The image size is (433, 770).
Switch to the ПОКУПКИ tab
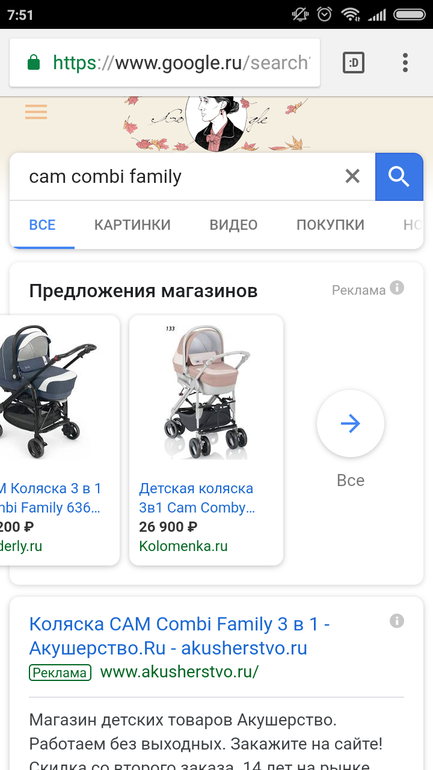(330, 225)
